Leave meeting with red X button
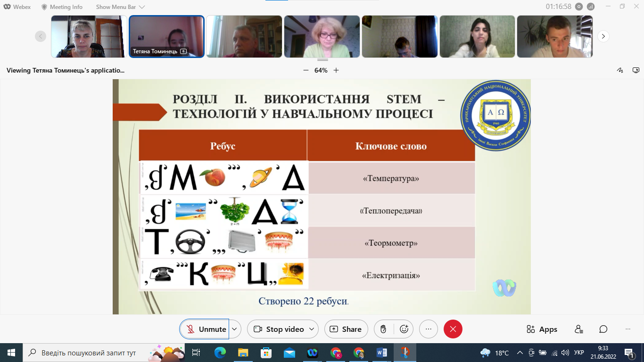This screenshot has height=362, width=644. click(453, 329)
